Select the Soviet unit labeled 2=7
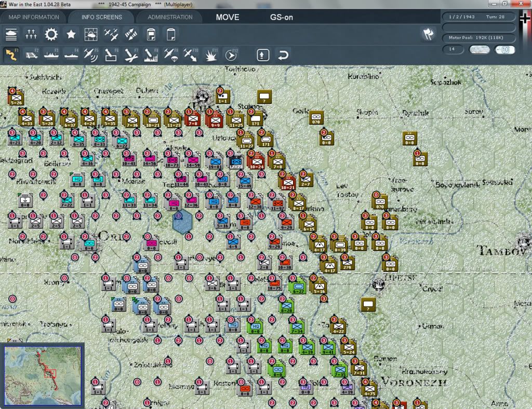532x409 pixels. (305, 180)
